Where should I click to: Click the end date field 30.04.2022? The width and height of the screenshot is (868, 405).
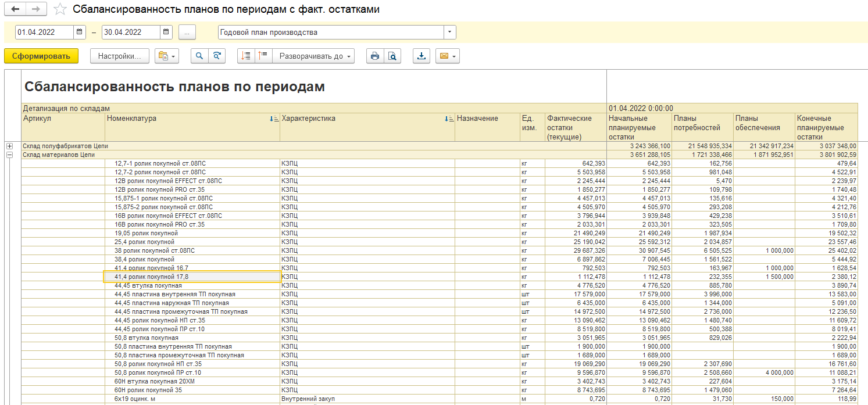click(x=131, y=32)
